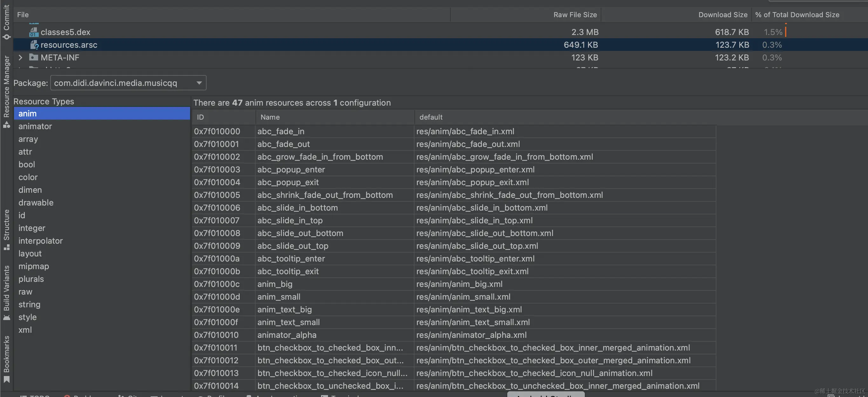Select the interpolator resource type
Screen dimensions: 868x397
point(102,241)
